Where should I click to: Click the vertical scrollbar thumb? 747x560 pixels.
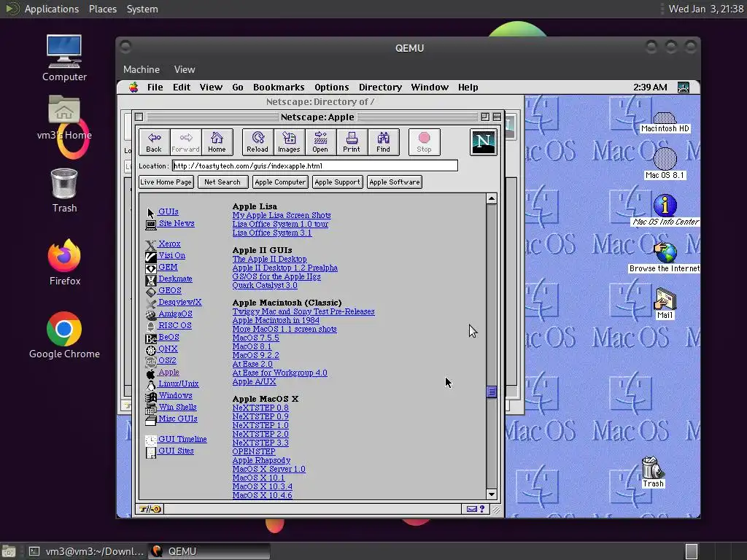click(x=492, y=392)
